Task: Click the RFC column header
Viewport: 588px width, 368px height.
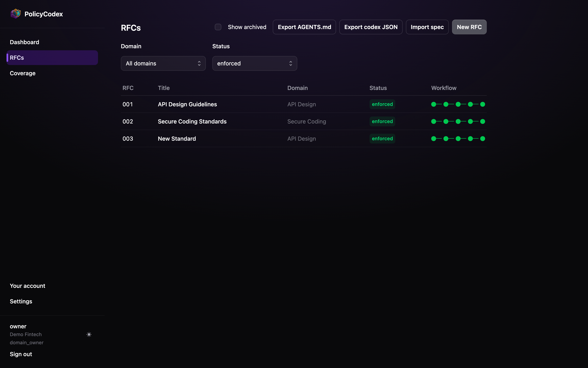Action: point(128,88)
